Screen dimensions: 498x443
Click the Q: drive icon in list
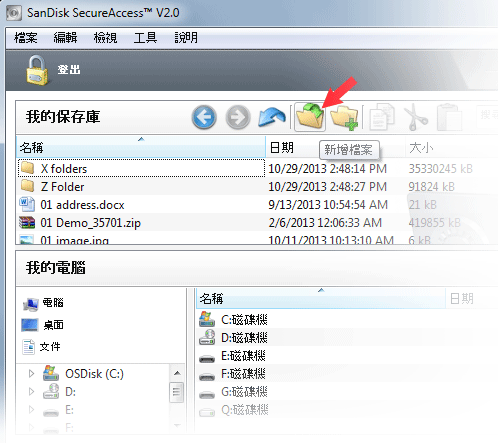click(x=207, y=413)
